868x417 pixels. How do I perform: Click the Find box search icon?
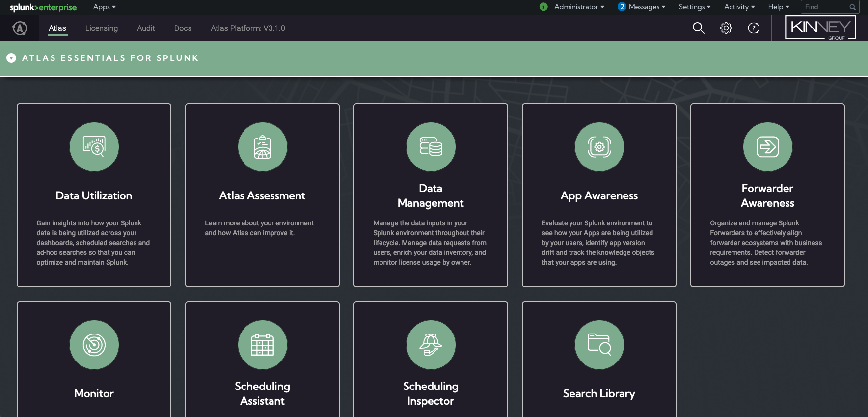(x=853, y=7)
